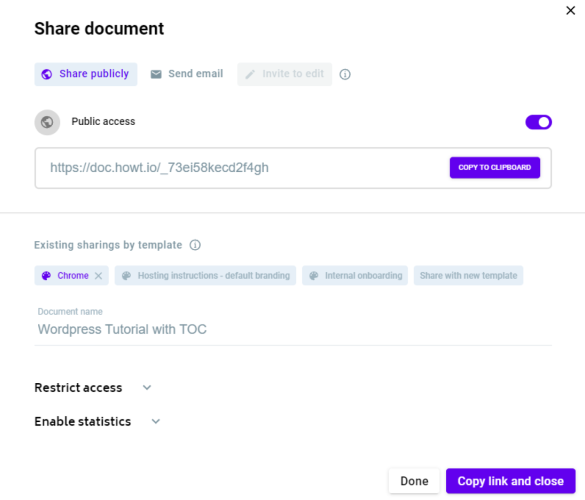Select the Share publicly tab
The width and height of the screenshot is (585, 500).
pyautogui.click(x=86, y=74)
